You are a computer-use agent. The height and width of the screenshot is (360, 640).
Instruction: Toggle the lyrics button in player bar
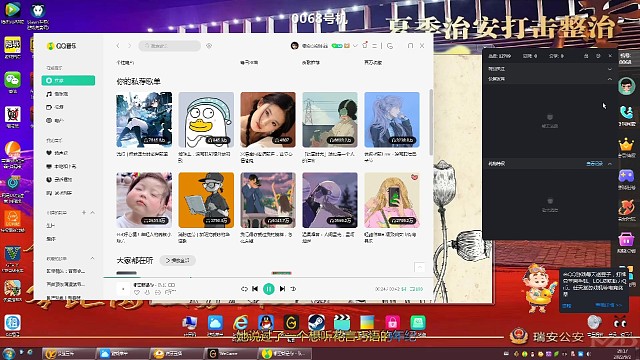coord(404,289)
